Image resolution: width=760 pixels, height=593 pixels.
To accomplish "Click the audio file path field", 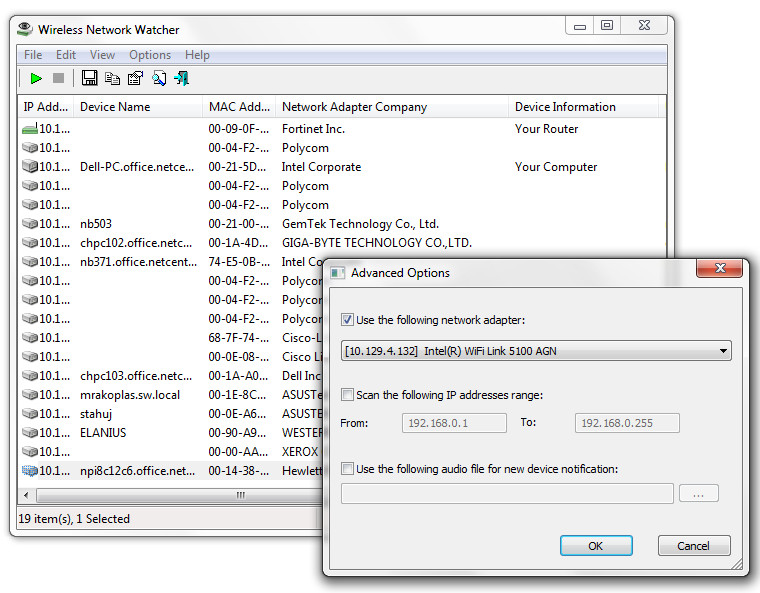I will point(507,494).
